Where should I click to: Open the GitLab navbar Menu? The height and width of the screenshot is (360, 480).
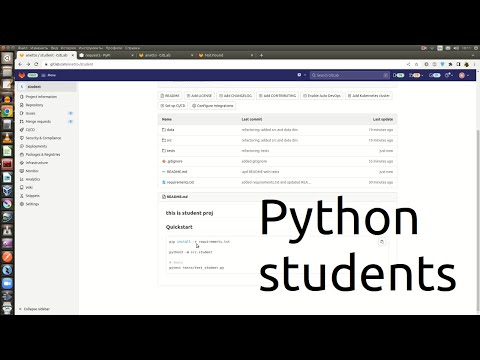click(x=49, y=75)
